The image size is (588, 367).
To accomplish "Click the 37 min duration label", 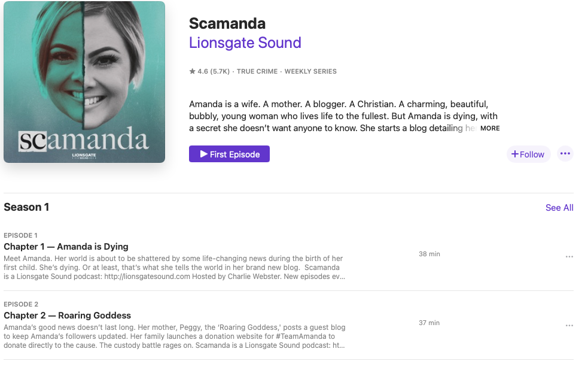I will 429,323.
